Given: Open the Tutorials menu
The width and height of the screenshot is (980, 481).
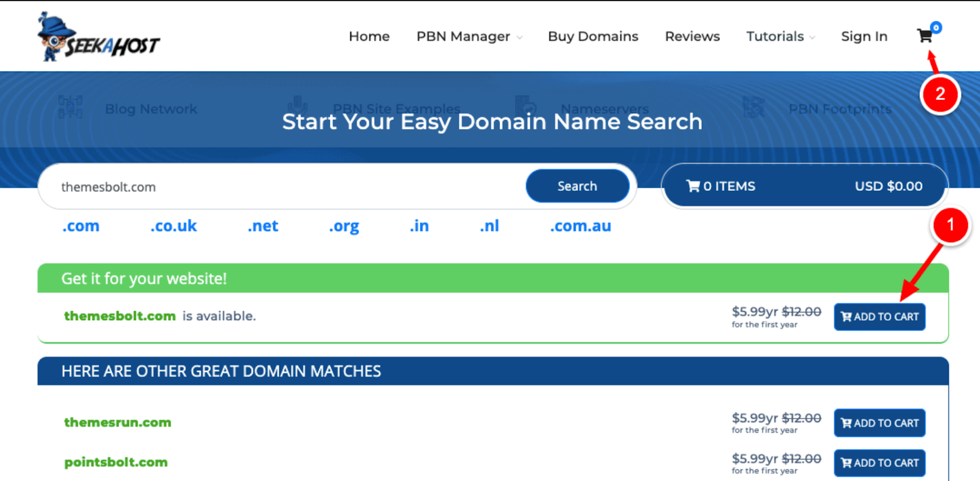Looking at the screenshot, I should click(x=775, y=36).
